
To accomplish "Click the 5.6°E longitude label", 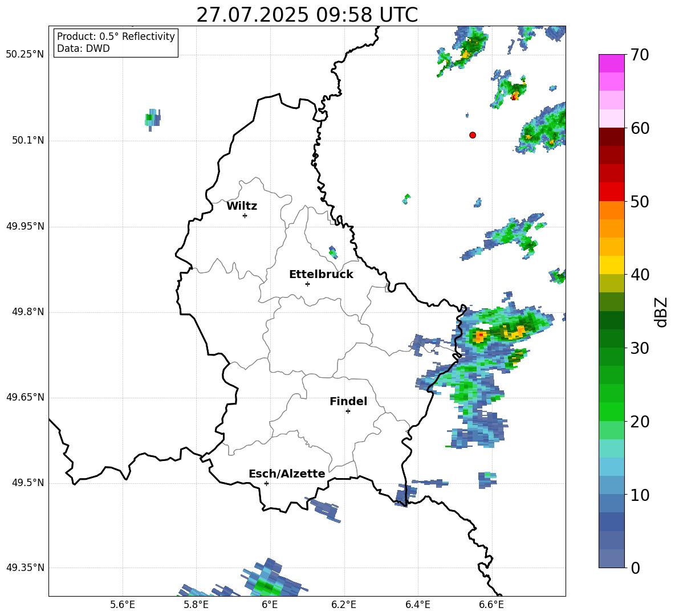I will [123, 605].
